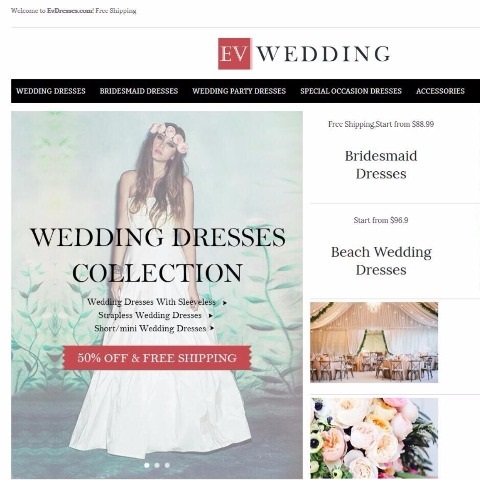Click arrow beside Short/mini Wedding Dresses

point(212,328)
